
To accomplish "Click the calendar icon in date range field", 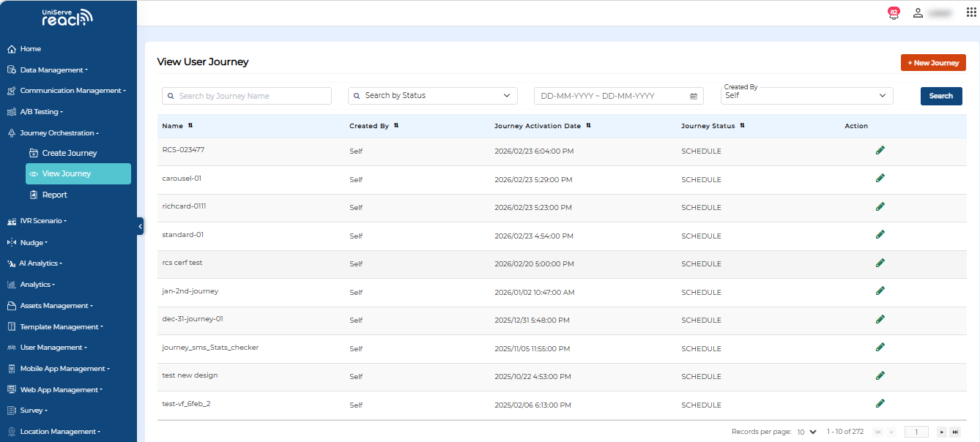I will [694, 96].
